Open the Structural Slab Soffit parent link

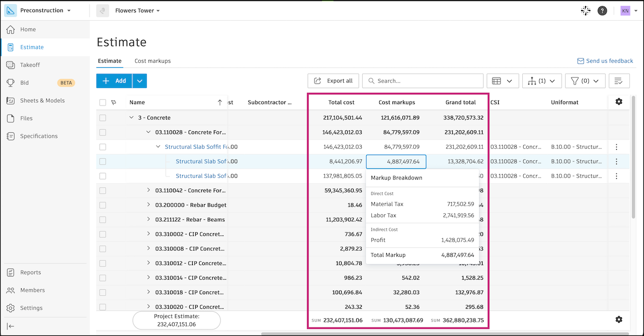197,147
